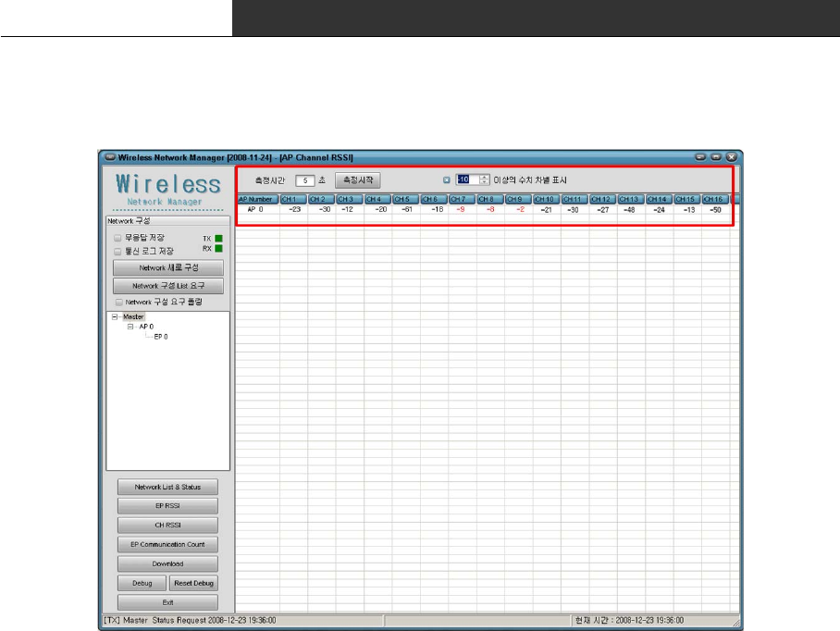Viewport: 840px width, 631px height.
Task: Click the CH 3 column header
Action: click(350, 199)
